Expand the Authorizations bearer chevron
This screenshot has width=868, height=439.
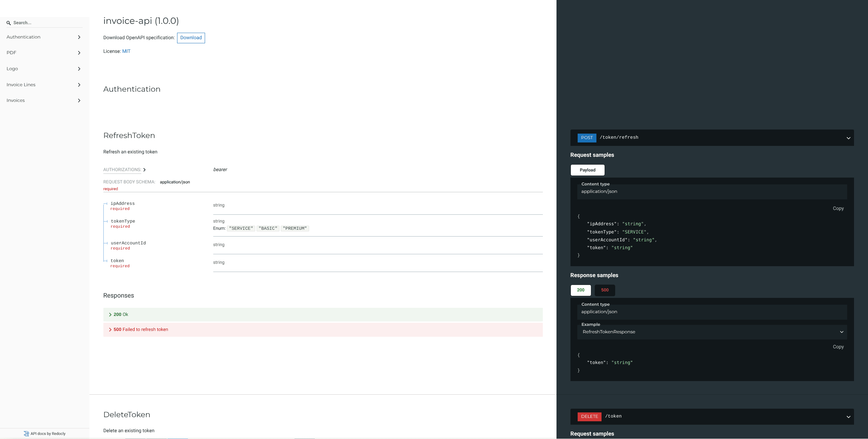(144, 170)
